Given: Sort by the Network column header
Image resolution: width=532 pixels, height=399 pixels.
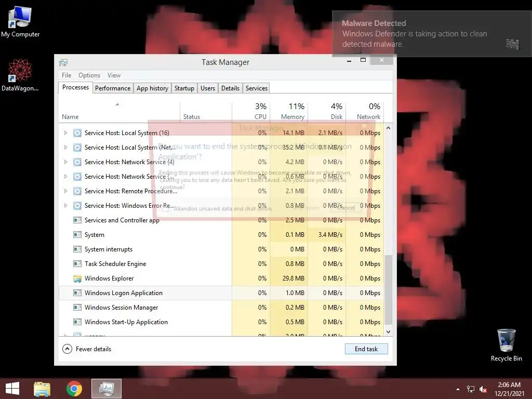Looking at the screenshot, I should click(x=365, y=112).
